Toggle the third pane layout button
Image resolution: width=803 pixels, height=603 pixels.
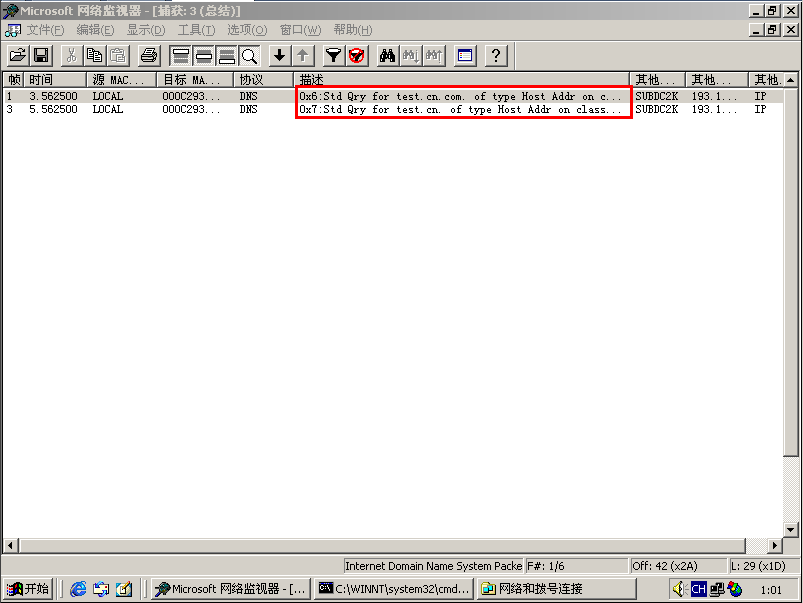click(226, 56)
